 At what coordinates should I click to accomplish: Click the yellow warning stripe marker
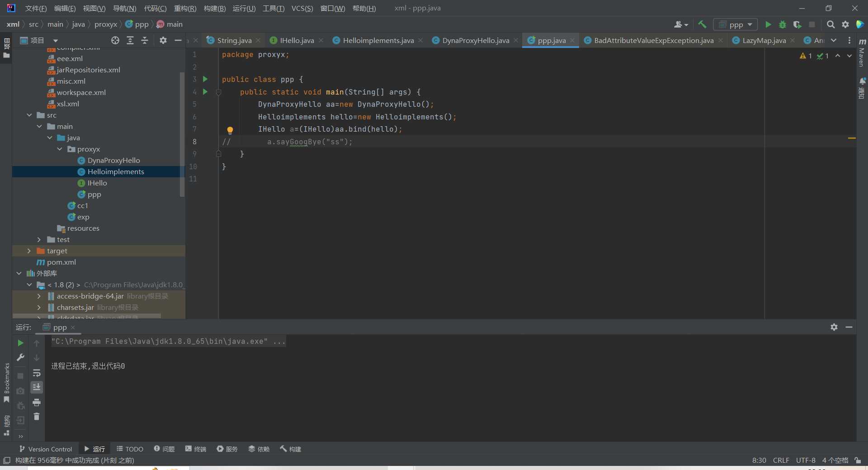[852, 138]
